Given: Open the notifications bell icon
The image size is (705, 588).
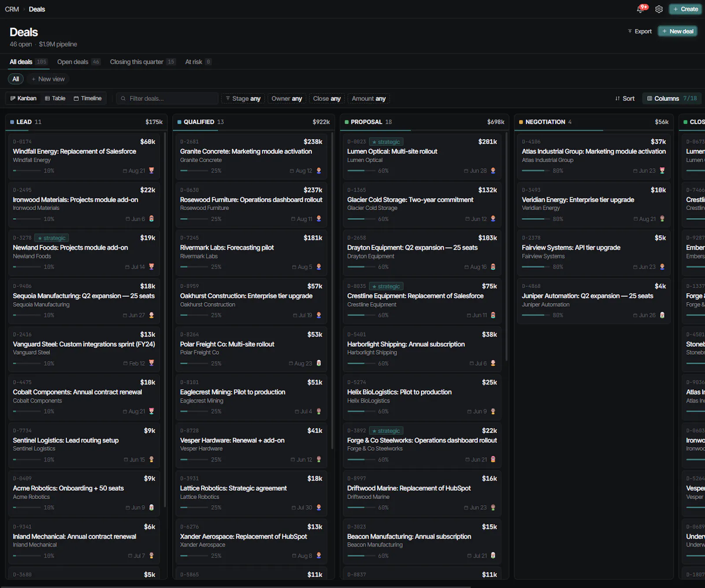Looking at the screenshot, I should [641, 9].
